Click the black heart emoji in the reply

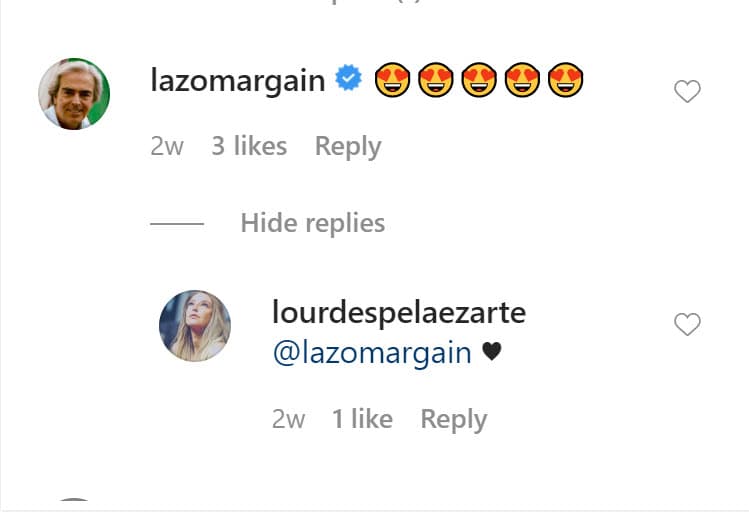[492, 352]
